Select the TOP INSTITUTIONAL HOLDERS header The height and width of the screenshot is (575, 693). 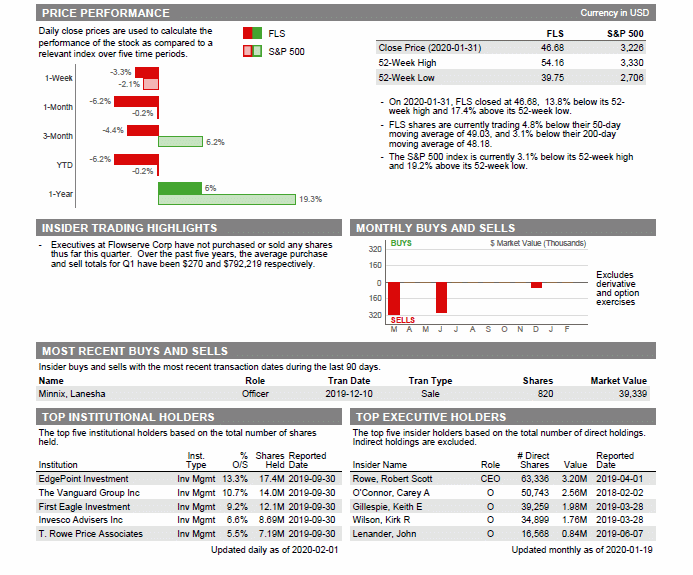click(x=189, y=417)
